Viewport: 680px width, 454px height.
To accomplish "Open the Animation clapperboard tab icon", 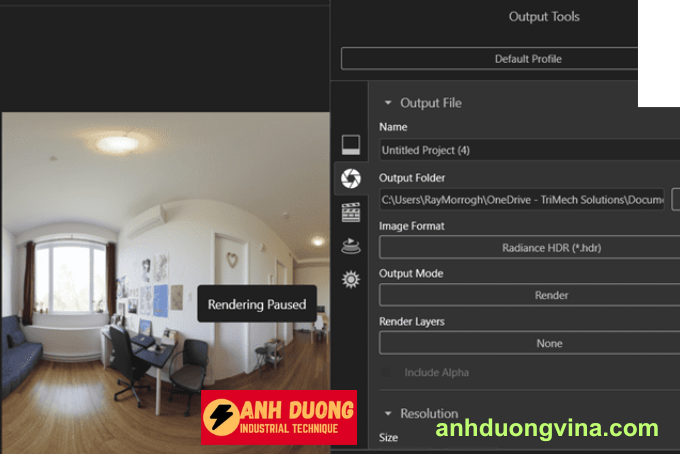I will pos(350,212).
